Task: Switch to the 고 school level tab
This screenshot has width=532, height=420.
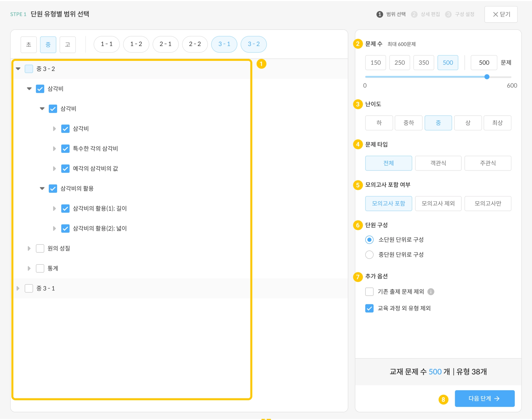Action: [x=68, y=44]
